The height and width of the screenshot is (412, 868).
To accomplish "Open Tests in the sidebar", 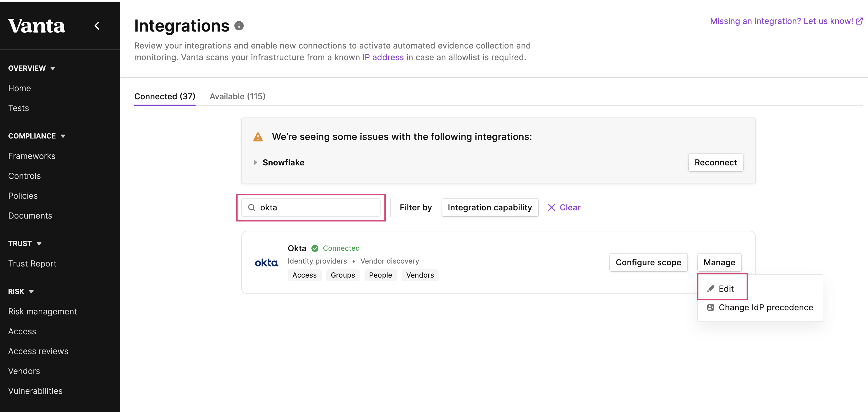I will [18, 108].
